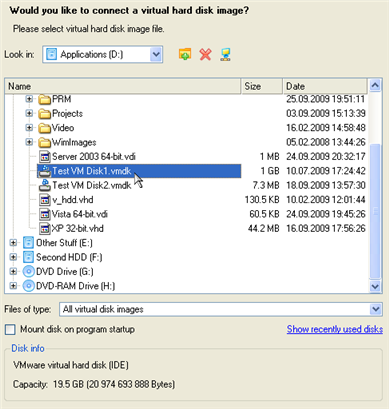Select the Test VM Disk1.vmdk file name

[x=92, y=171]
